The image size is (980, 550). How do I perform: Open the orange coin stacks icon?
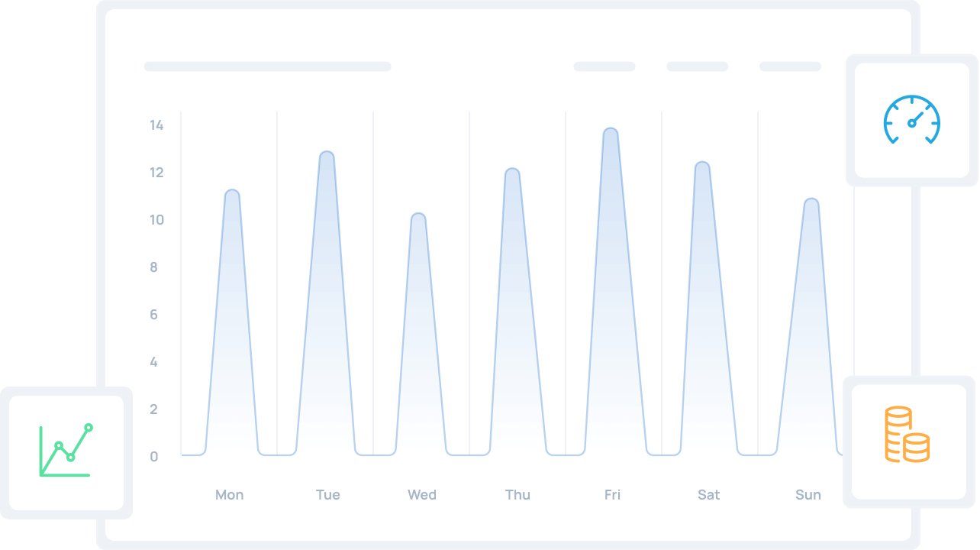click(907, 434)
